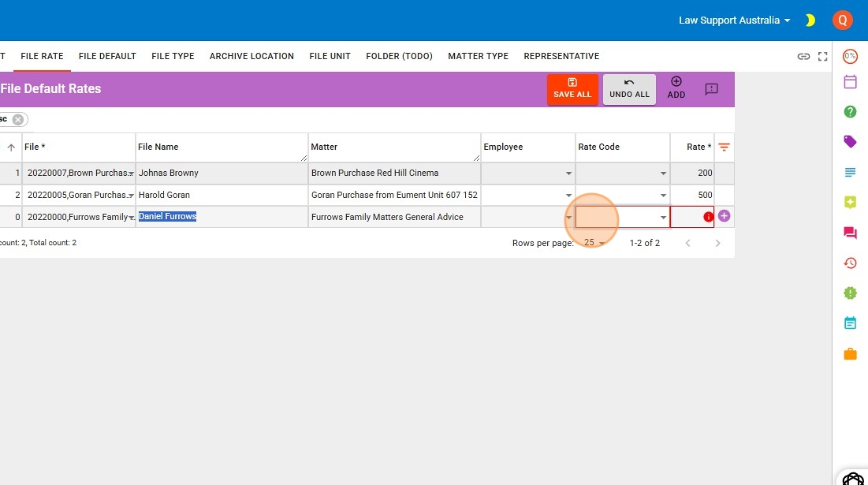Click the red history clock icon
The height and width of the screenshot is (485, 868).
point(850,263)
